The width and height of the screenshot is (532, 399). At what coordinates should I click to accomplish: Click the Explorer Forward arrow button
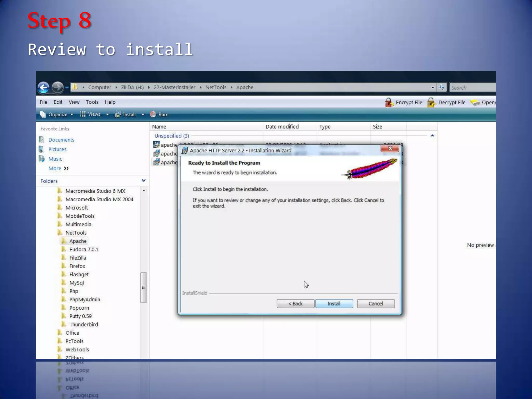(57, 88)
